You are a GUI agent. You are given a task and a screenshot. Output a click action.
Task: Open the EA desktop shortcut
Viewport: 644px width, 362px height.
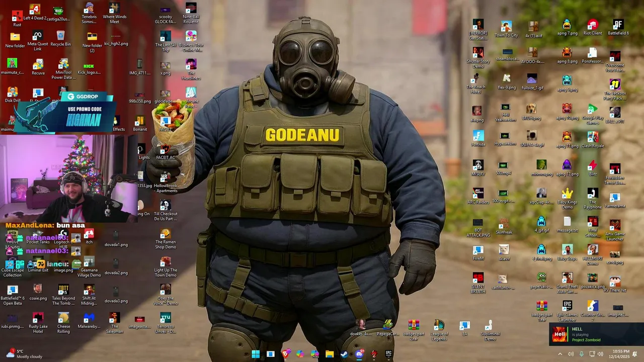464,329
